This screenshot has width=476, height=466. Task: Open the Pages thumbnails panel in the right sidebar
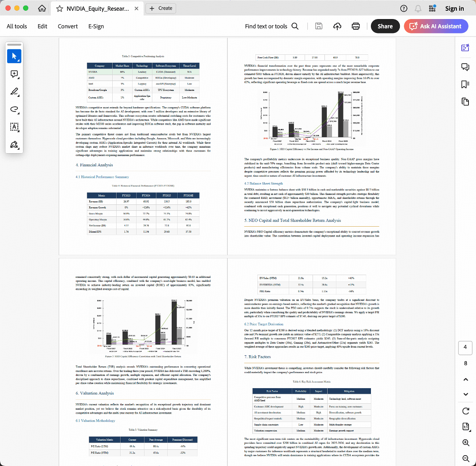click(465, 102)
